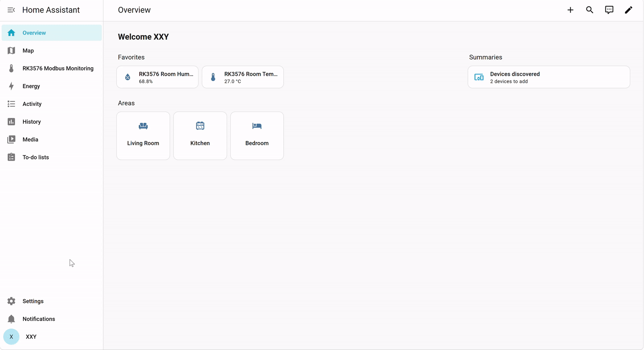The height and width of the screenshot is (350, 644).
Task: Open the Living Room area card
Action: pyautogui.click(x=143, y=136)
